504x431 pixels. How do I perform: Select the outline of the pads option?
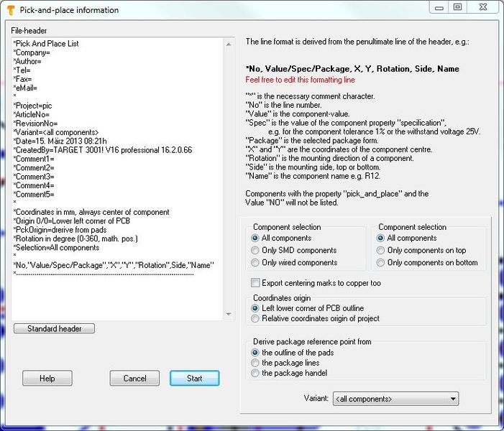pos(256,353)
